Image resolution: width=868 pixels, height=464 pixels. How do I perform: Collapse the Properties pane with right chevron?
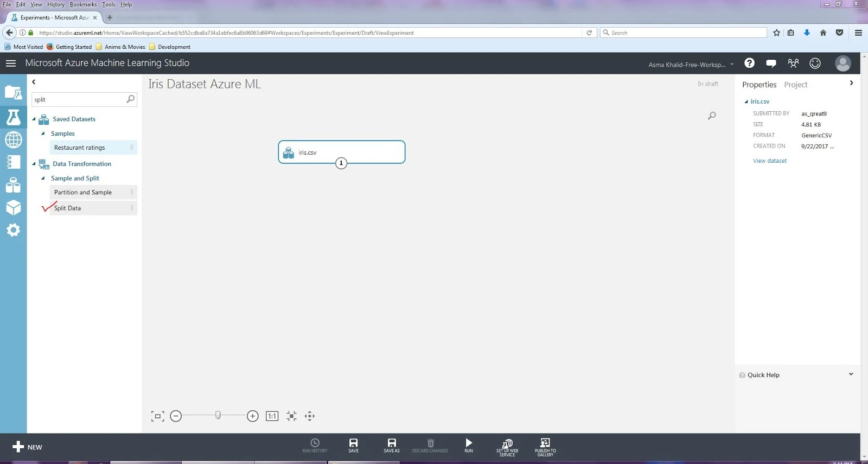click(851, 83)
